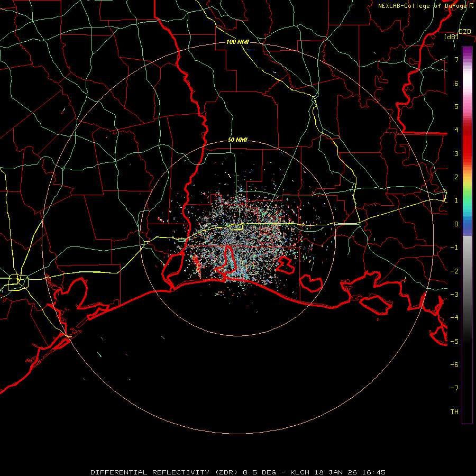Image resolution: width=476 pixels, height=476 pixels.
Task: Click the "5" tick label on the scale
Action: [x=456, y=106]
